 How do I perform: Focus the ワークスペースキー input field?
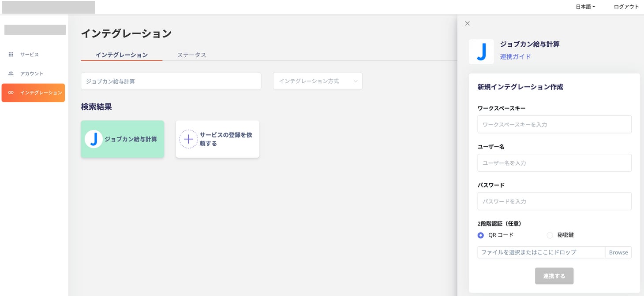(x=554, y=125)
